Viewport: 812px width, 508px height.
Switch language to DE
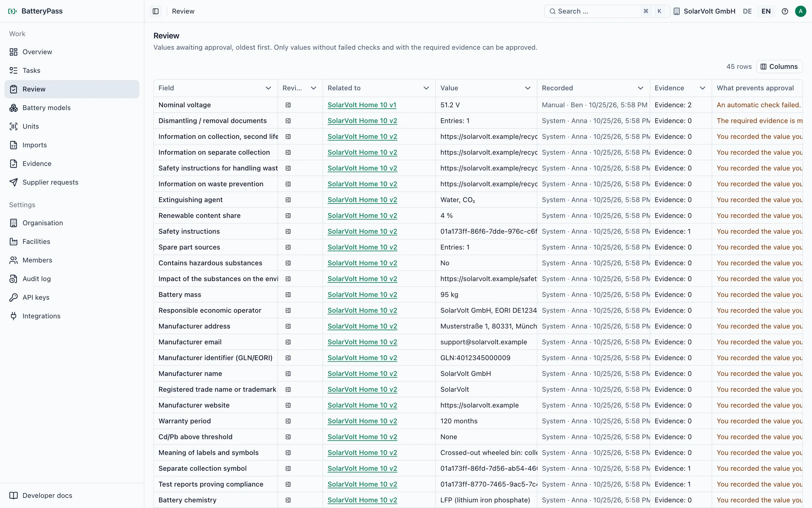[x=747, y=11]
